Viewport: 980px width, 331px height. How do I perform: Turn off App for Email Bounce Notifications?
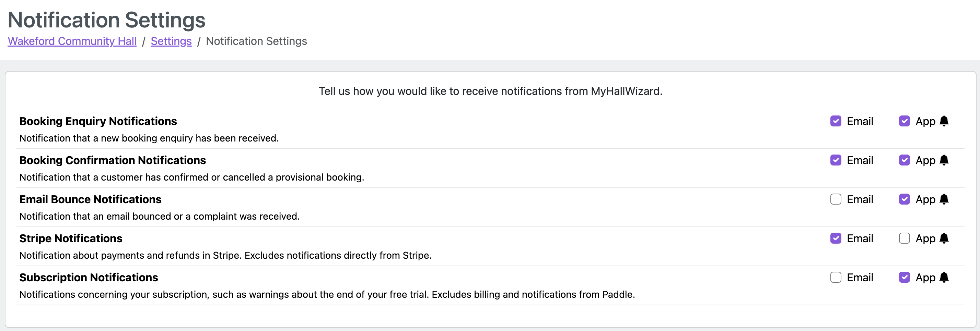tap(904, 199)
